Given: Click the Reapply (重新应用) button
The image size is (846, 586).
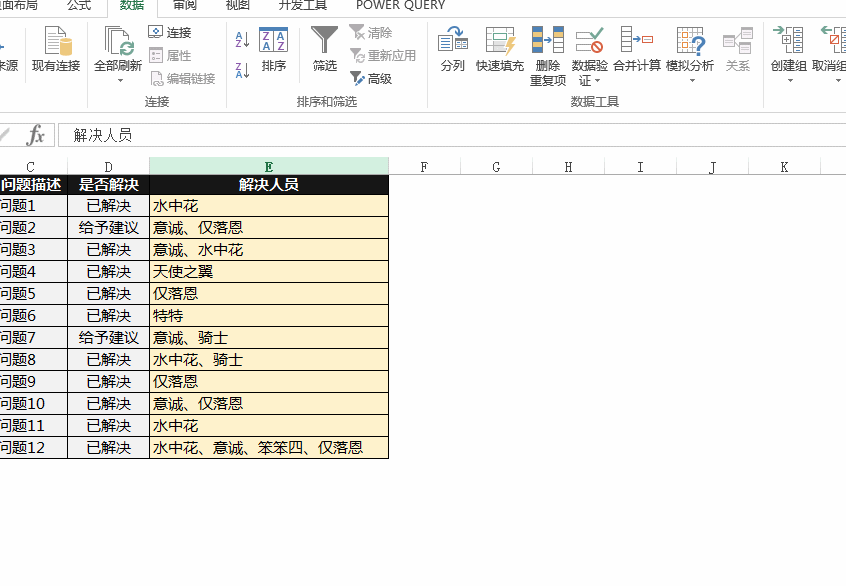Looking at the screenshot, I should point(383,55).
